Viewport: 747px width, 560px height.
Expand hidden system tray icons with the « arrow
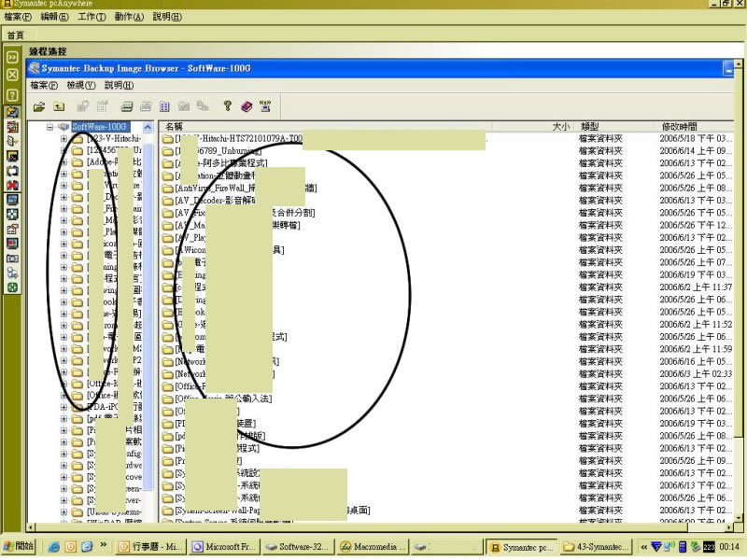[644, 547]
